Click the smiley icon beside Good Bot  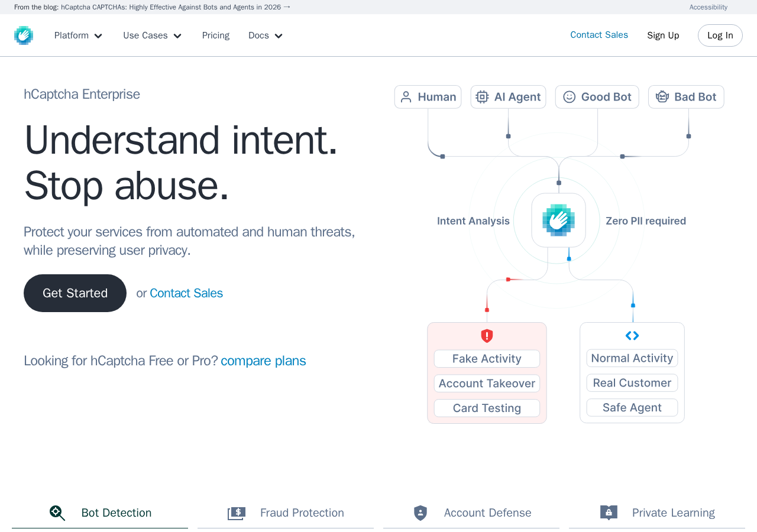pyautogui.click(x=570, y=97)
